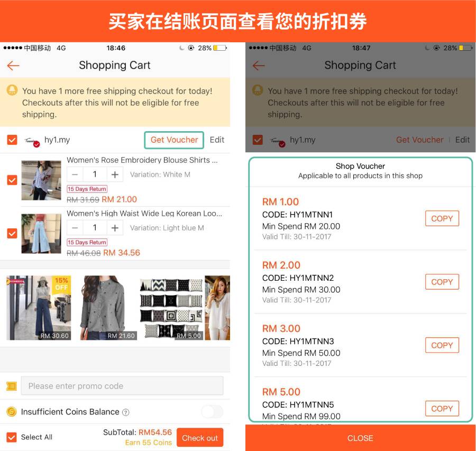Uncheck the hy1.my shop checkbox in left cart

[x=12, y=140]
